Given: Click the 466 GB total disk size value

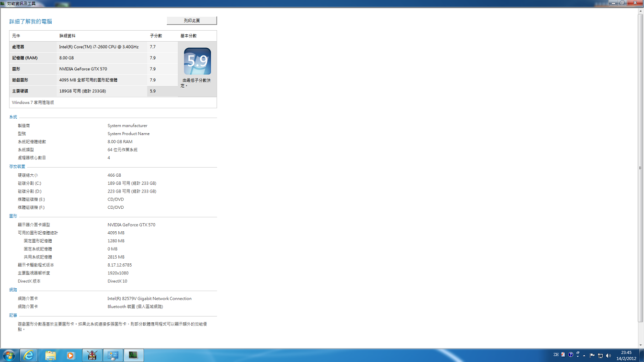Looking at the screenshot, I should (x=114, y=175).
